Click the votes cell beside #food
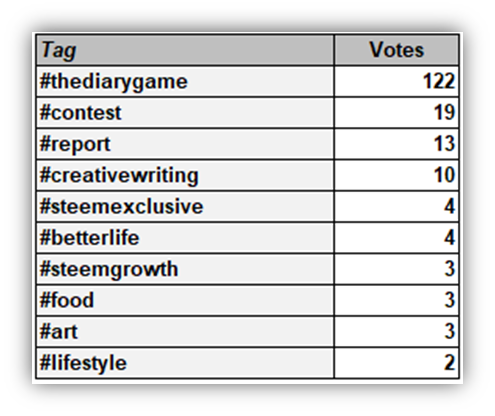The width and height of the screenshot is (495, 416). pyautogui.click(x=397, y=300)
